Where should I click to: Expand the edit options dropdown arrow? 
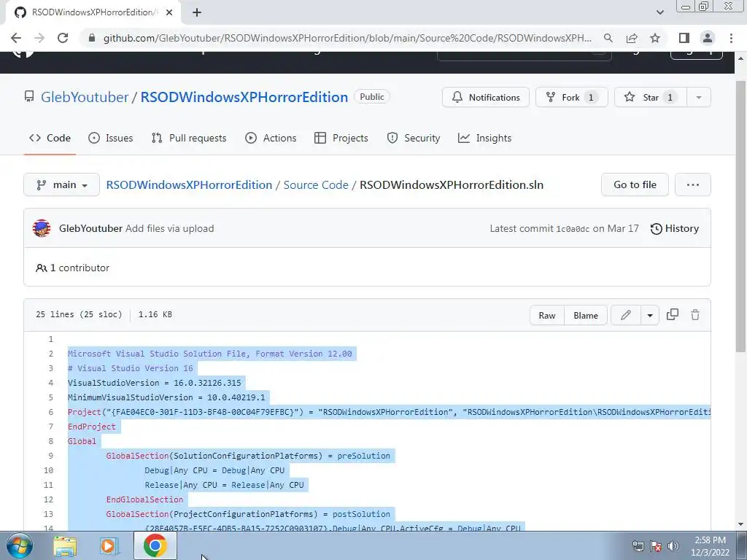click(650, 315)
